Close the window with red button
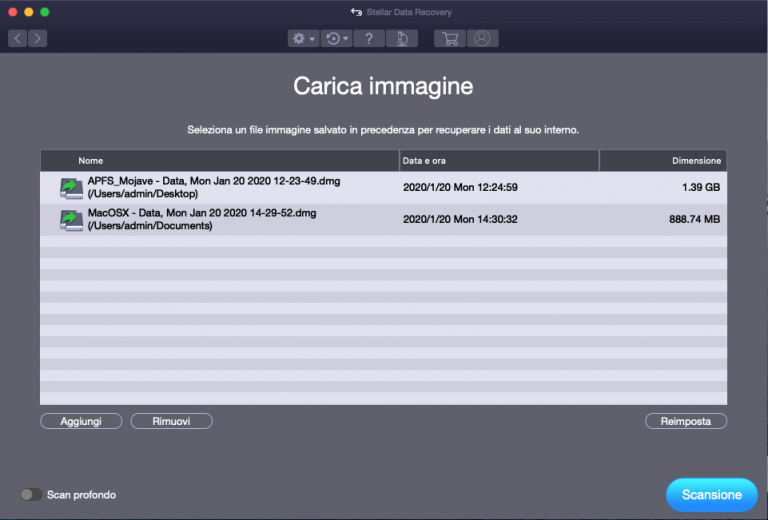Viewport: 768px width, 520px height. click(13, 12)
